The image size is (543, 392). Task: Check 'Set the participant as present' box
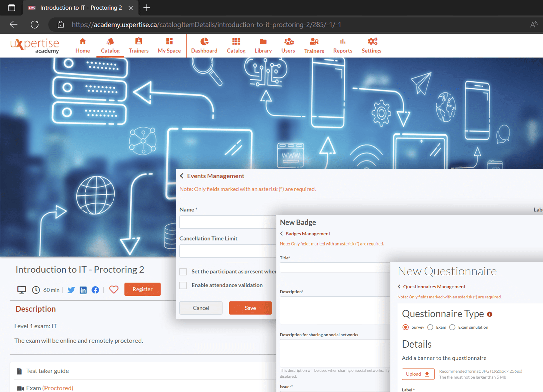coord(183,272)
